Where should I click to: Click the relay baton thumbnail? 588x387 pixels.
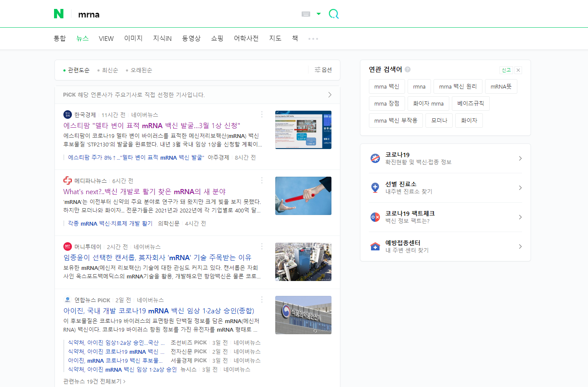pyautogui.click(x=303, y=196)
